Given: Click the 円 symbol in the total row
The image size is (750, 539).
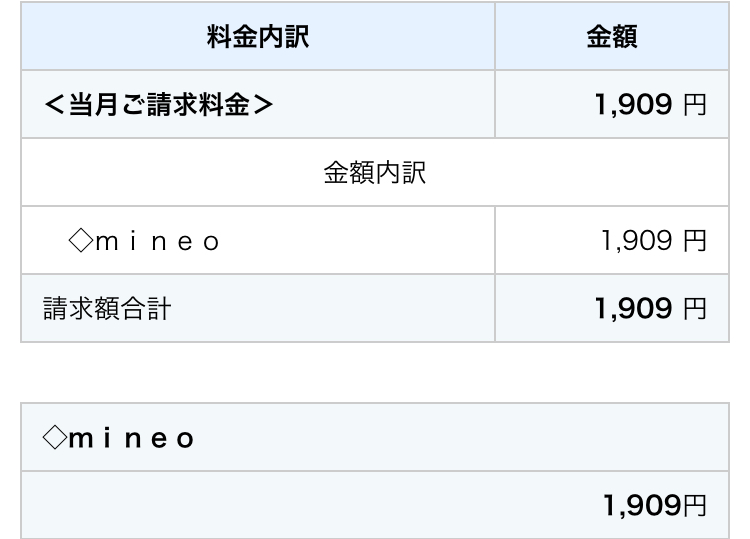Looking at the screenshot, I should pos(695,309).
